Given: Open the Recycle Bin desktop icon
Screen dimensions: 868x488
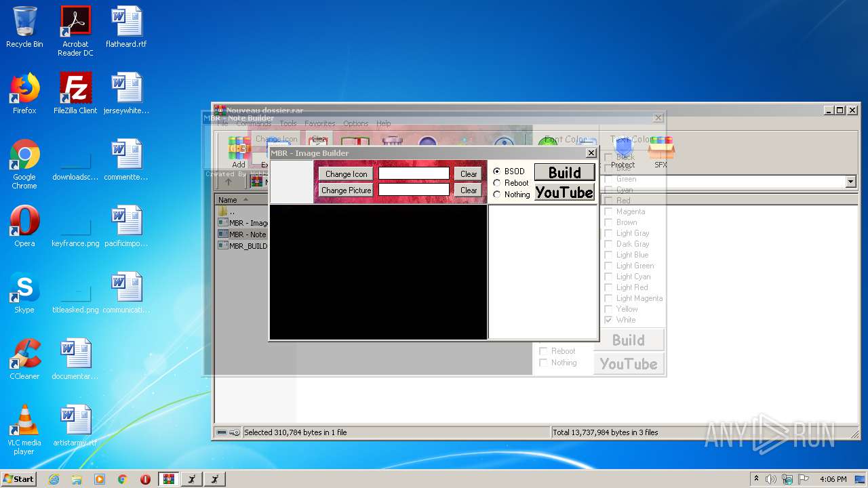Looking at the screenshot, I should 24,27.
